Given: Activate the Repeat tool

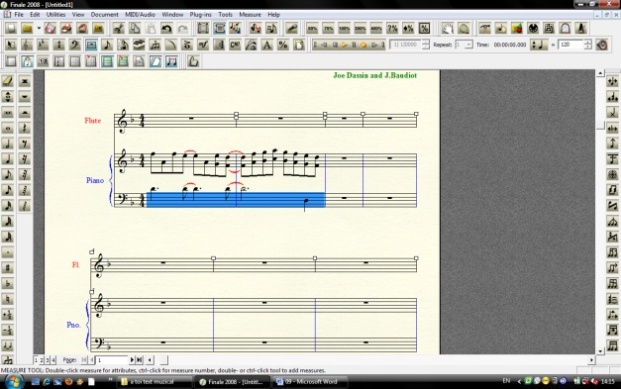Looking at the screenshot, I should point(219,45).
